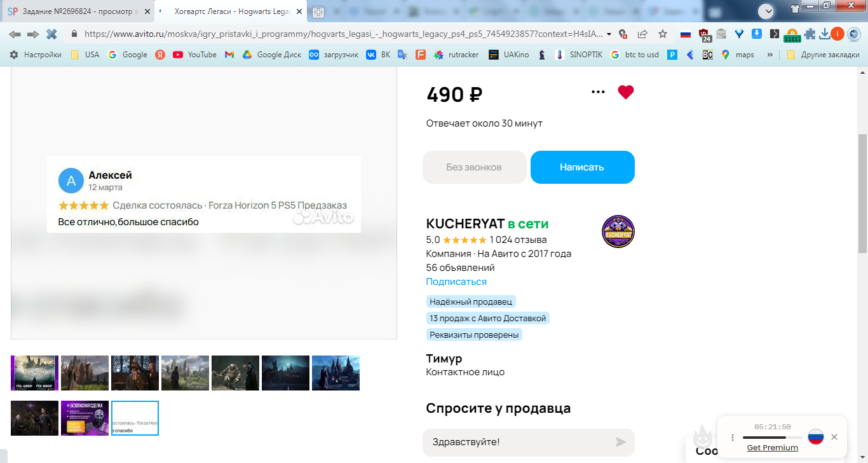Expand the address bar suggestions arrow

[x=609, y=34]
